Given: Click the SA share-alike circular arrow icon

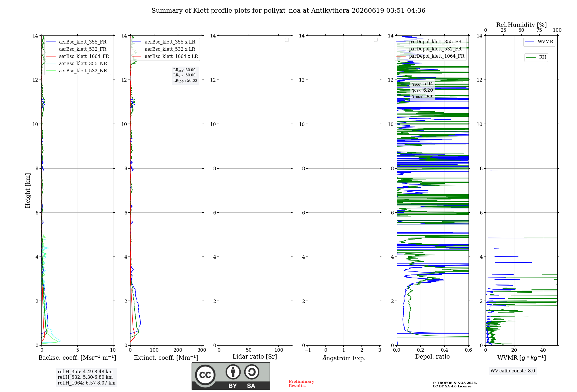Looking at the screenshot, I should click(x=252, y=372).
